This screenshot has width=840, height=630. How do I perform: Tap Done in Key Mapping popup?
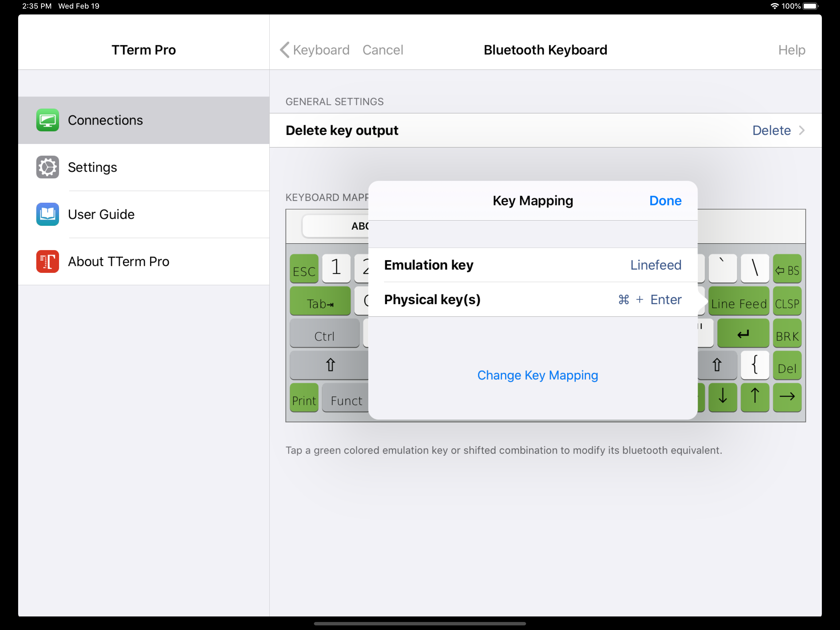tap(665, 201)
